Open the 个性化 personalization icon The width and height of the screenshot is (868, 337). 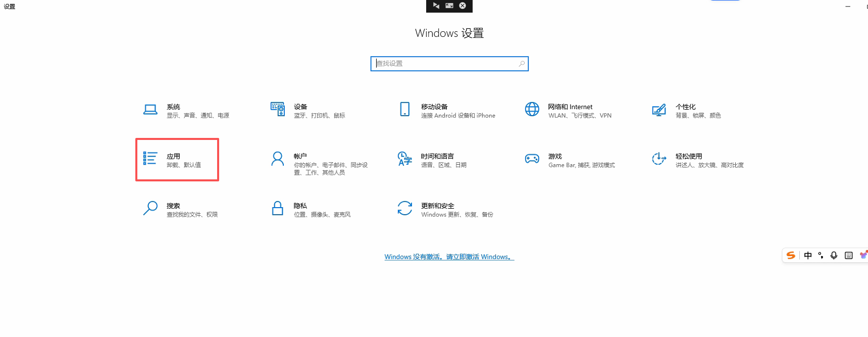click(x=659, y=110)
